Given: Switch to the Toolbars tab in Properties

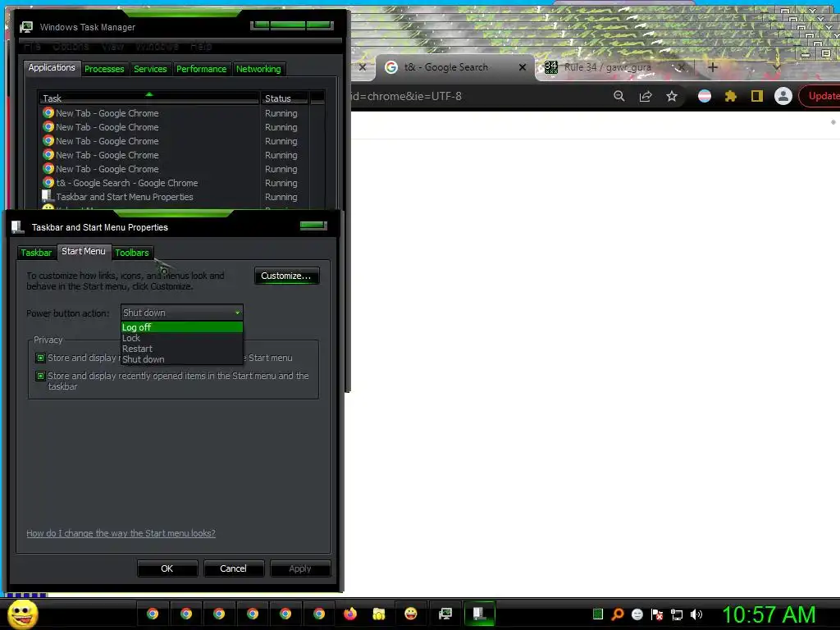Looking at the screenshot, I should click(132, 253).
